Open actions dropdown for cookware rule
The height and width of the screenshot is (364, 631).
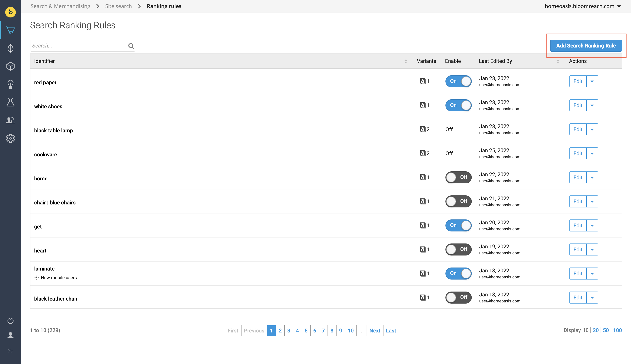tap(592, 153)
